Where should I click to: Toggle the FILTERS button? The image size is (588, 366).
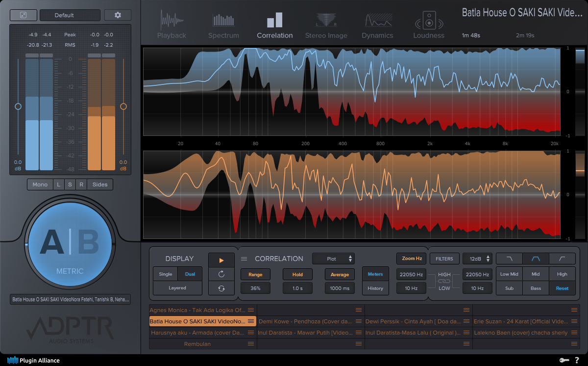[x=444, y=259]
